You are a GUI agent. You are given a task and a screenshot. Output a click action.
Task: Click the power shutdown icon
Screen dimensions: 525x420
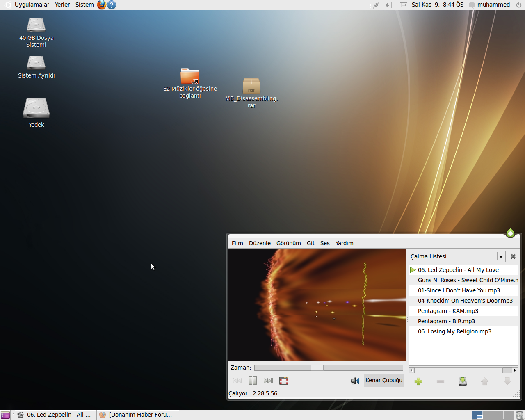point(519,5)
